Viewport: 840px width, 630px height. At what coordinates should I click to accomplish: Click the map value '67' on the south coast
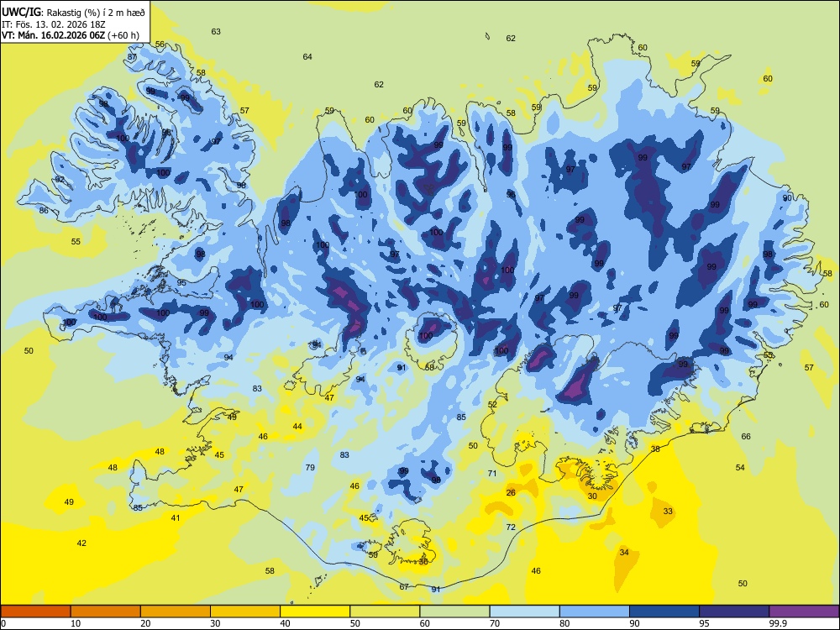tap(405, 587)
